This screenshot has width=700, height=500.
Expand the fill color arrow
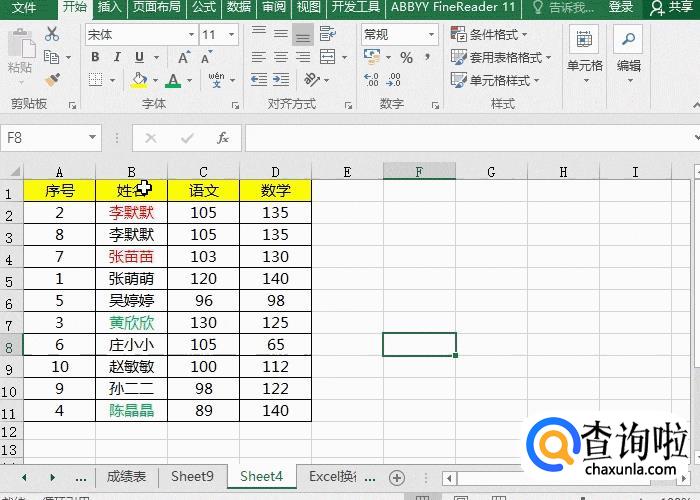coord(155,80)
